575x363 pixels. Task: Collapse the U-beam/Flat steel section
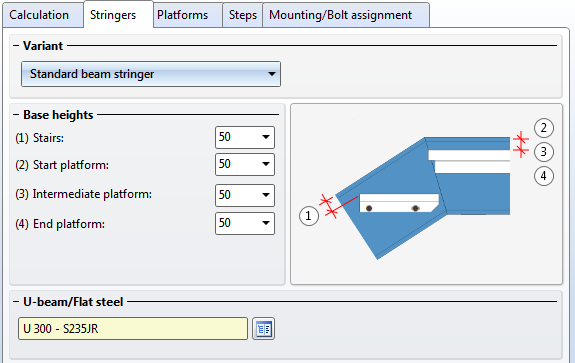16,301
